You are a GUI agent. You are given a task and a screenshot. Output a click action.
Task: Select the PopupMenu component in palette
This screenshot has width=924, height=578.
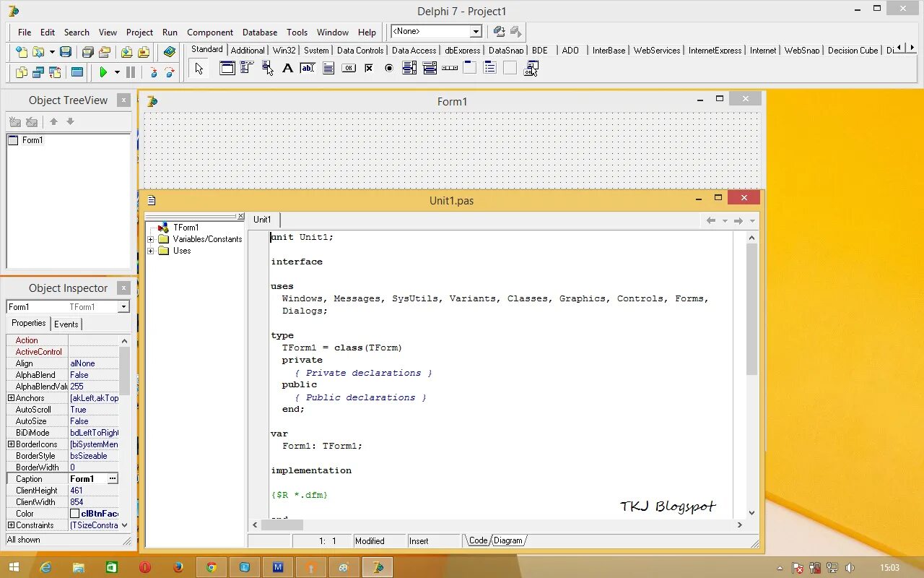click(268, 69)
